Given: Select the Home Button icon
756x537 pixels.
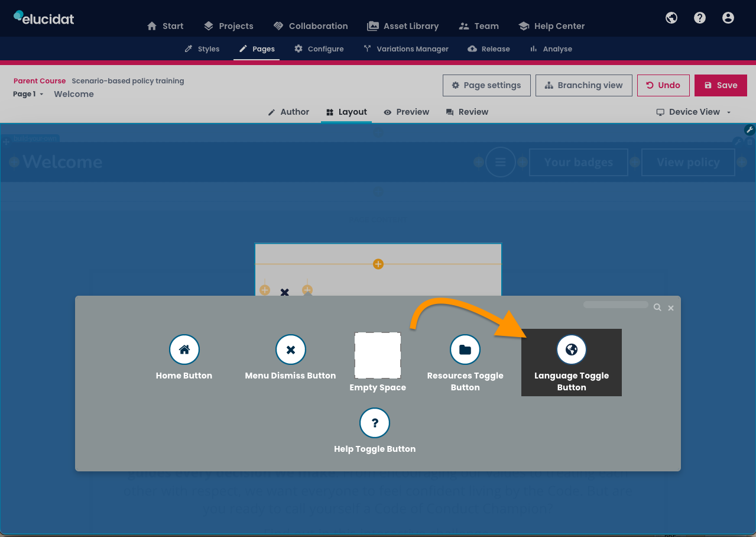Looking at the screenshot, I should pos(184,350).
